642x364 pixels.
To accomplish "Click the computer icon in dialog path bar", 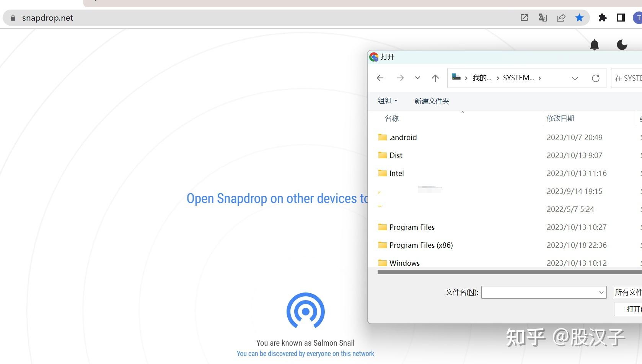I will point(456,77).
